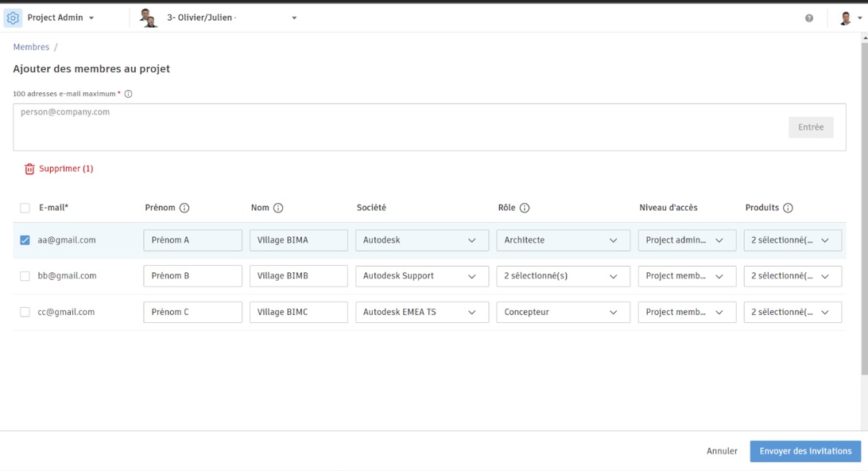Click the trash icon next to Supprimer (1)
This screenshot has width=868, height=471.
point(31,169)
